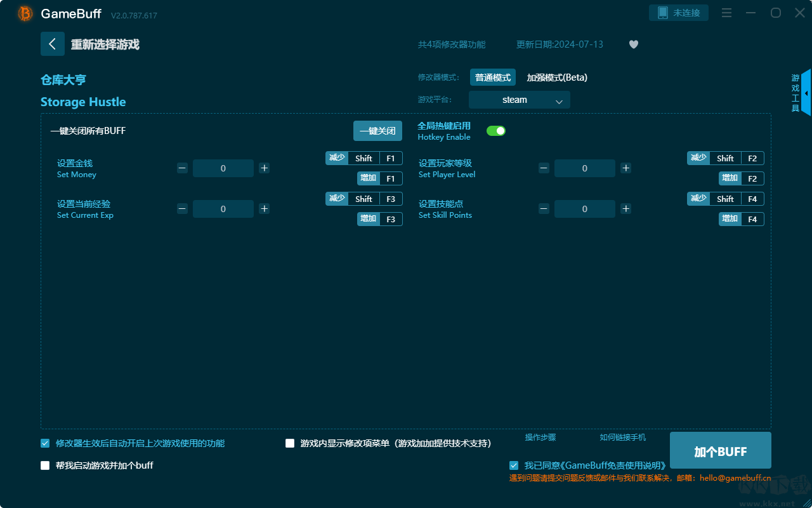The width and height of the screenshot is (812, 508).
Task: Click the F1 increase hotkey for money
Action: [380, 178]
